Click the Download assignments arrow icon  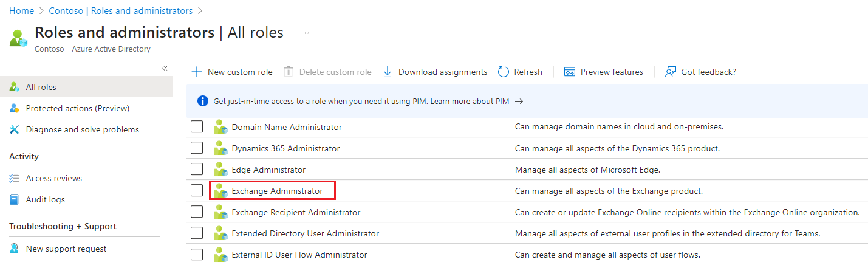coord(388,72)
